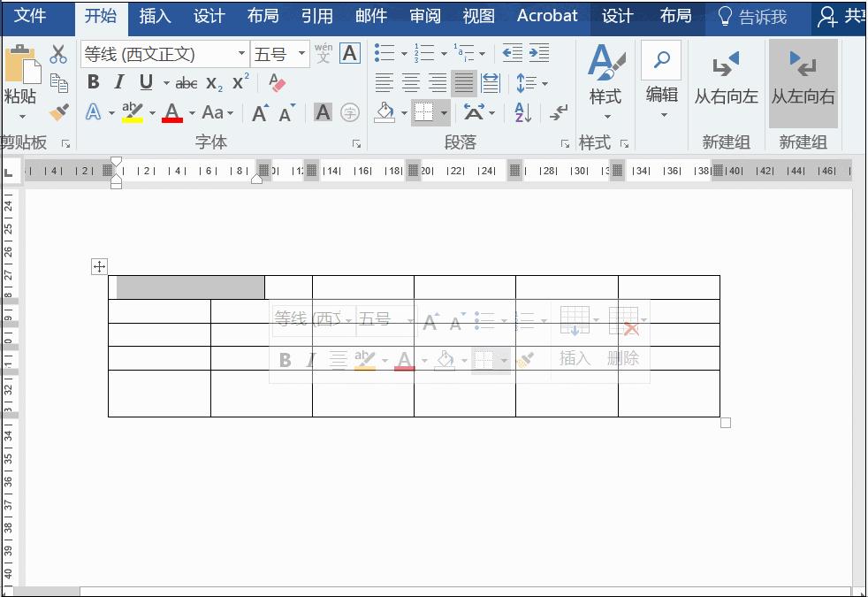Click the superscript icon
Viewport: 868px width, 597px height.
(240, 83)
